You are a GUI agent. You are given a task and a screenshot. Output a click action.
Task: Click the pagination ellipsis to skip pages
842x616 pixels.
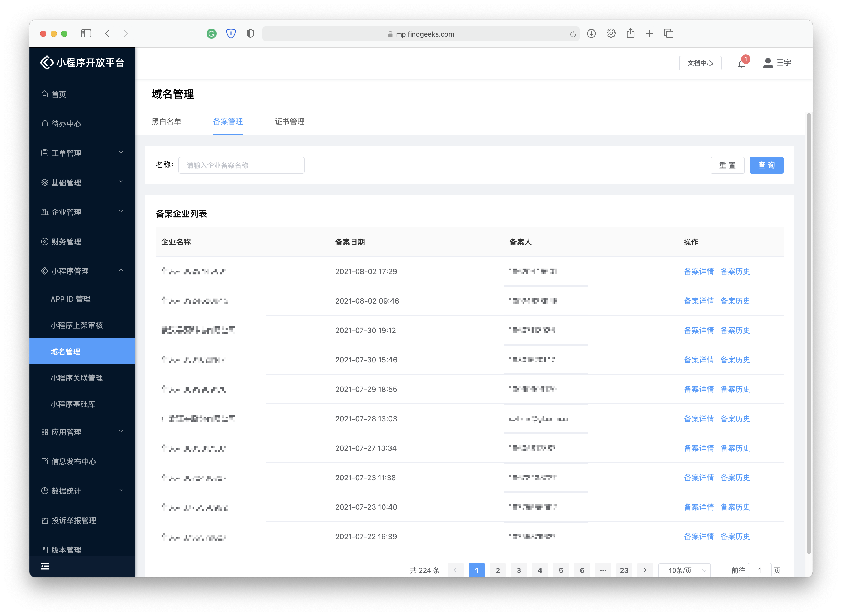(603, 570)
